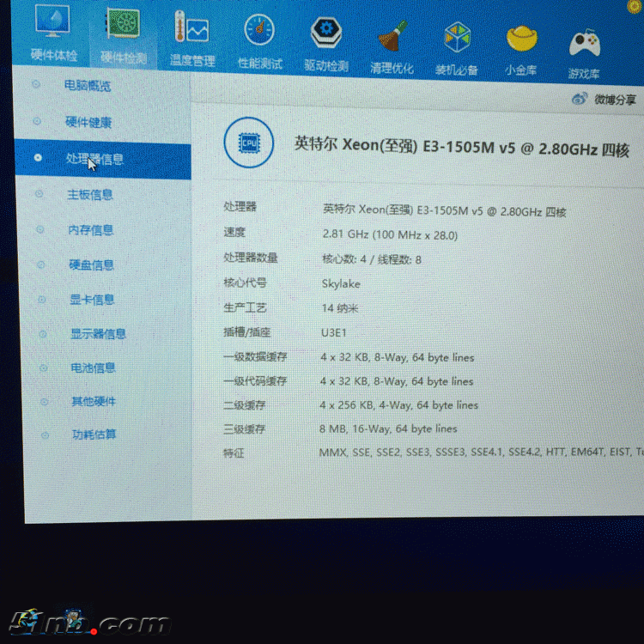Click bullet icon beside 其他硬件
This screenshot has width=644, height=644.
tap(45, 401)
